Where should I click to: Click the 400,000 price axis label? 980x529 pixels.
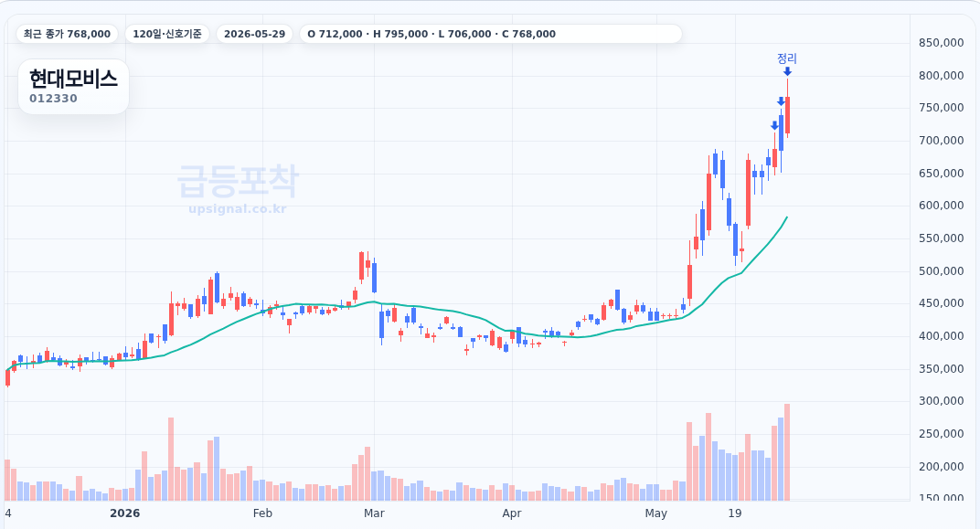942,336
